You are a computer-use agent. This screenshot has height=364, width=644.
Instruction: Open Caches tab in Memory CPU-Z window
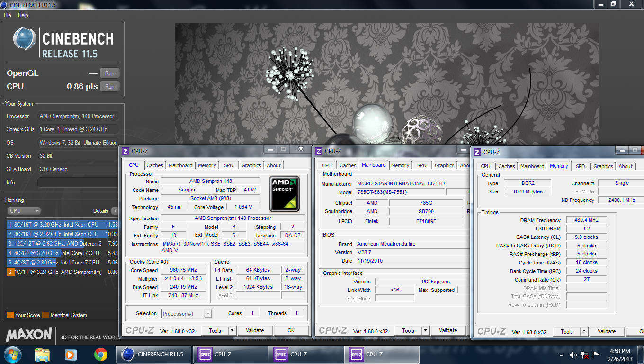click(507, 166)
